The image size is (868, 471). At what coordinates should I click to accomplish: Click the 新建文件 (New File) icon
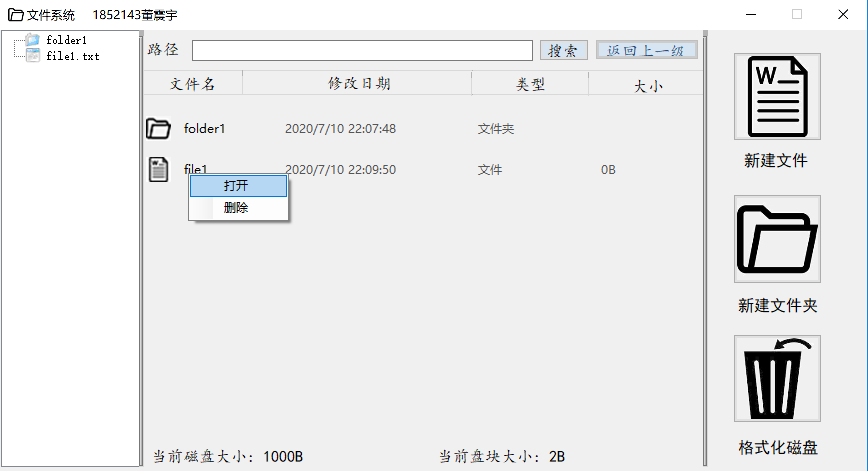click(x=776, y=96)
